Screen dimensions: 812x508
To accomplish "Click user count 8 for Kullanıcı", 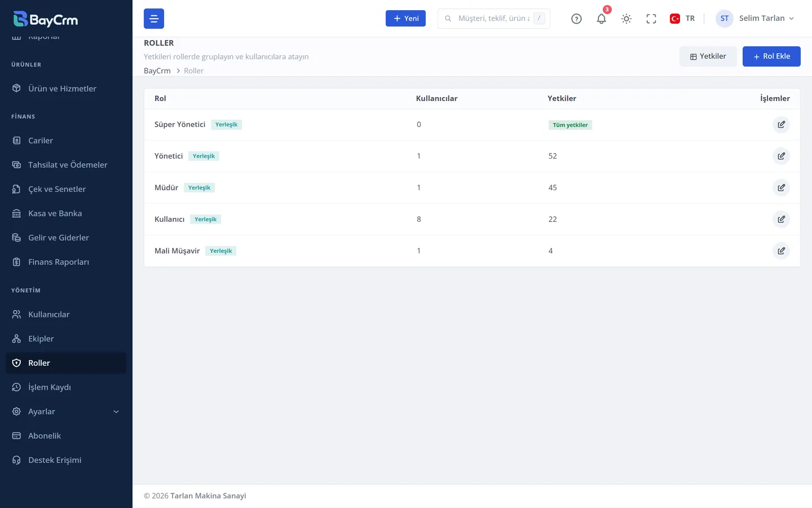I will 419,220.
